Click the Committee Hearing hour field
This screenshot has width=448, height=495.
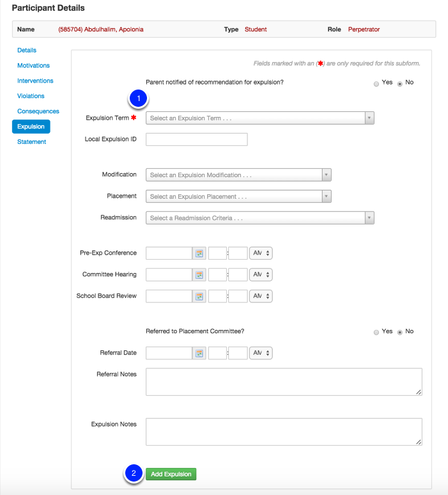[217, 274]
